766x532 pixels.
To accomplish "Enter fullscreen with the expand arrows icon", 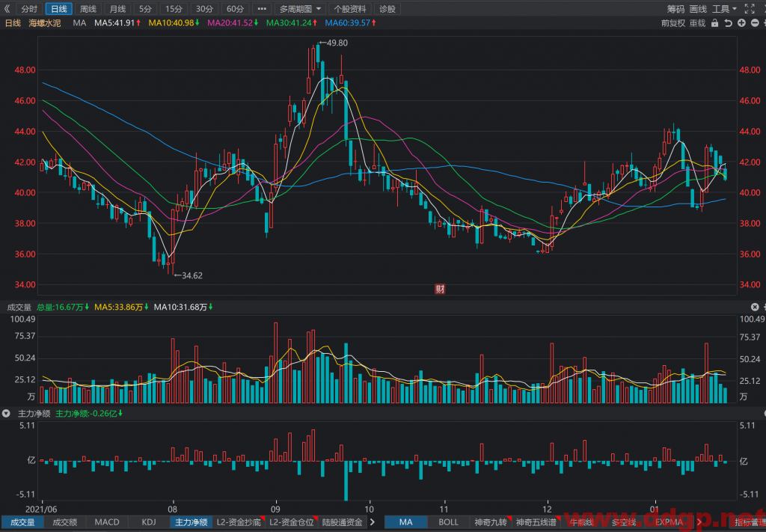I will 750,9.
